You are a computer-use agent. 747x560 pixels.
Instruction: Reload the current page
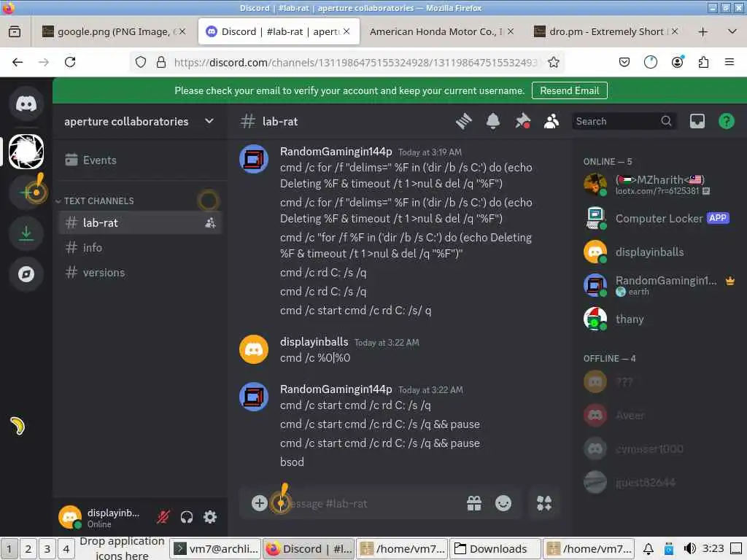70,62
